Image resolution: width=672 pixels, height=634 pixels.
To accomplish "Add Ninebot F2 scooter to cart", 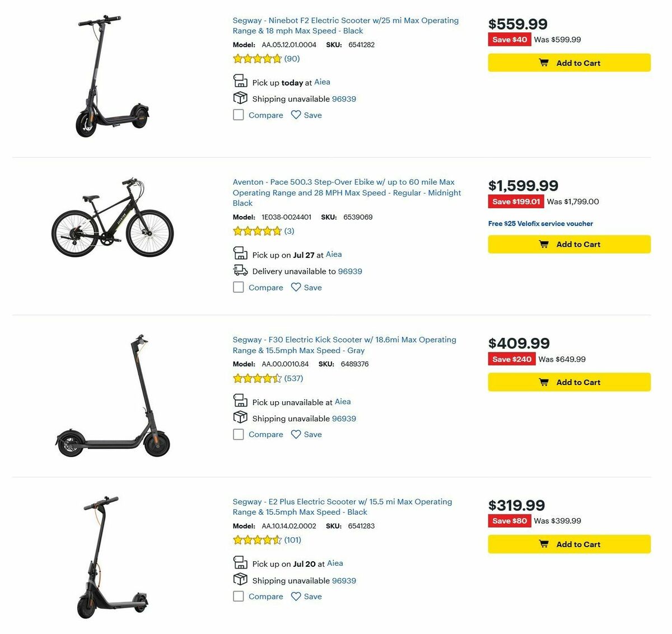I will pyautogui.click(x=569, y=63).
